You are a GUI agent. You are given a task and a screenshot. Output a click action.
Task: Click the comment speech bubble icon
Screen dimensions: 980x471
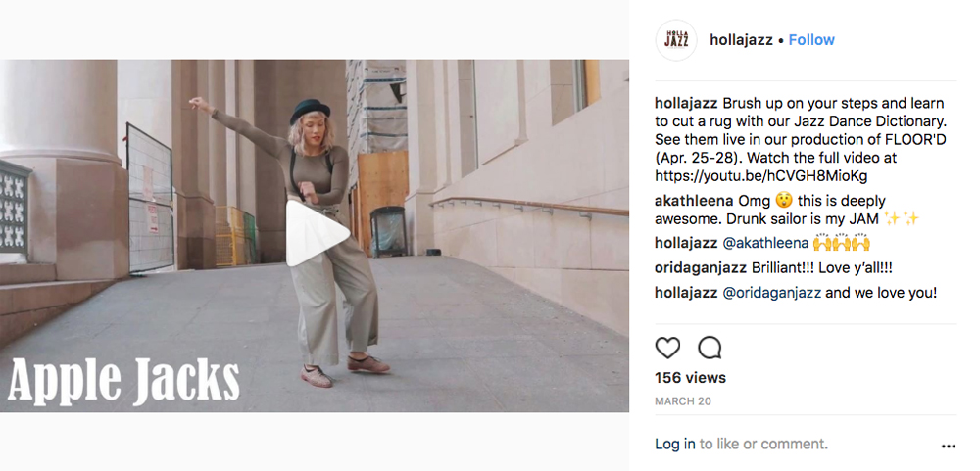(x=710, y=348)
